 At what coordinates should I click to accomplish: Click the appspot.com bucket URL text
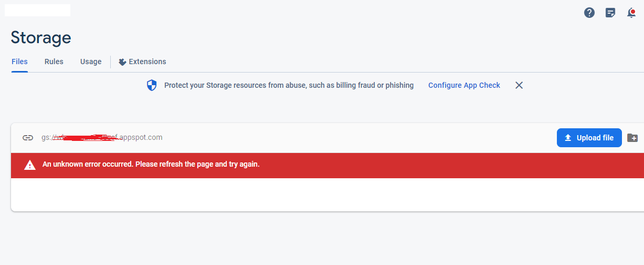pyautogui.click(x=102, y=138)
